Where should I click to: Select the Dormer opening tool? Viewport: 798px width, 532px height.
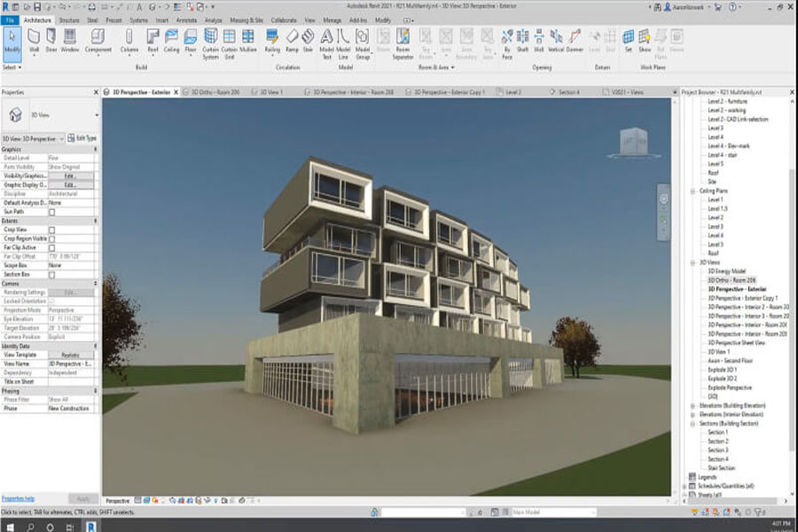tap(575, 41)
